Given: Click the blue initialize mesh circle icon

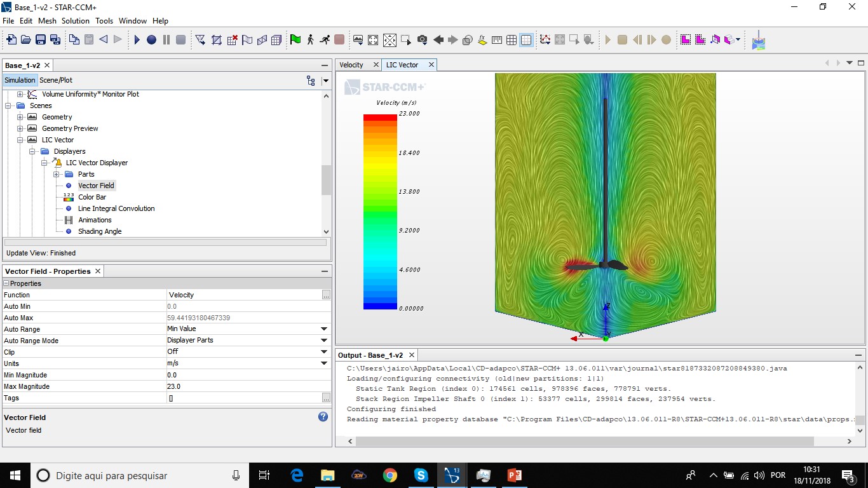Looking at the screenshot, I should point(151,40).
